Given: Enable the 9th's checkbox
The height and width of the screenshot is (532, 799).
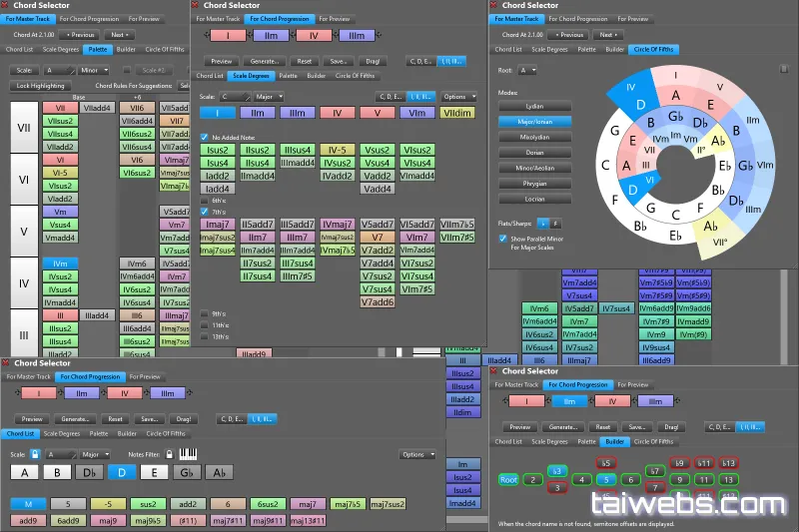Looking at the screenshot, I should [205, 313].
